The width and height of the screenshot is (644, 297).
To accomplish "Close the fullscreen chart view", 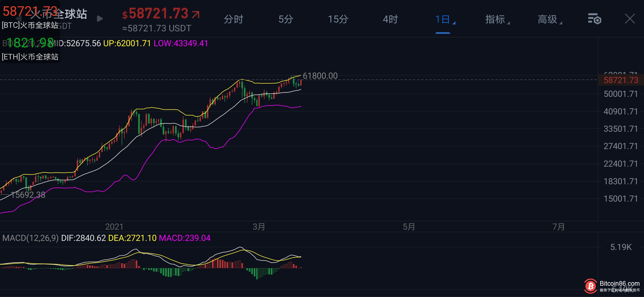I will pos(630,19).
